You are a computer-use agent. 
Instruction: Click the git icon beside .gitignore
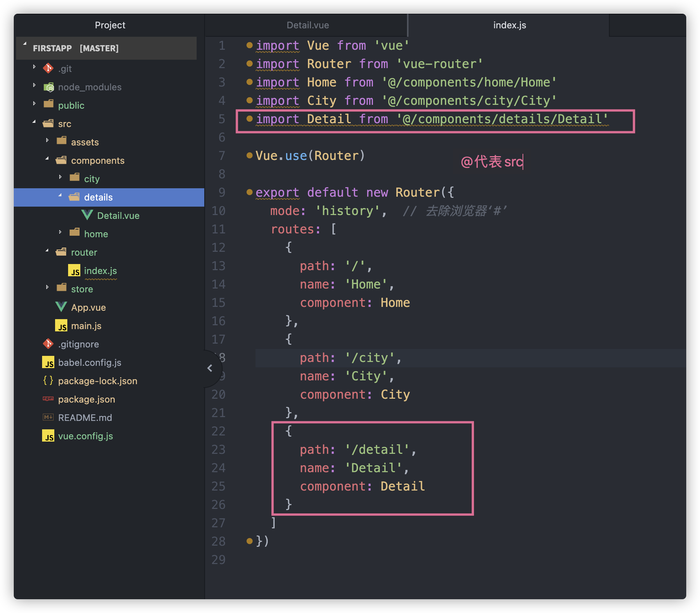point(48,344)
